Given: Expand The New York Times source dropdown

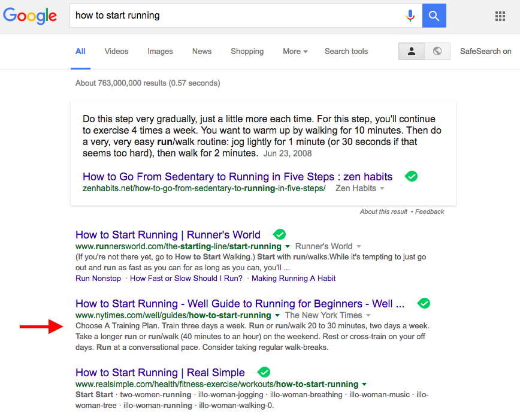Looking at the screenshot, I should (x=368, y=316).
